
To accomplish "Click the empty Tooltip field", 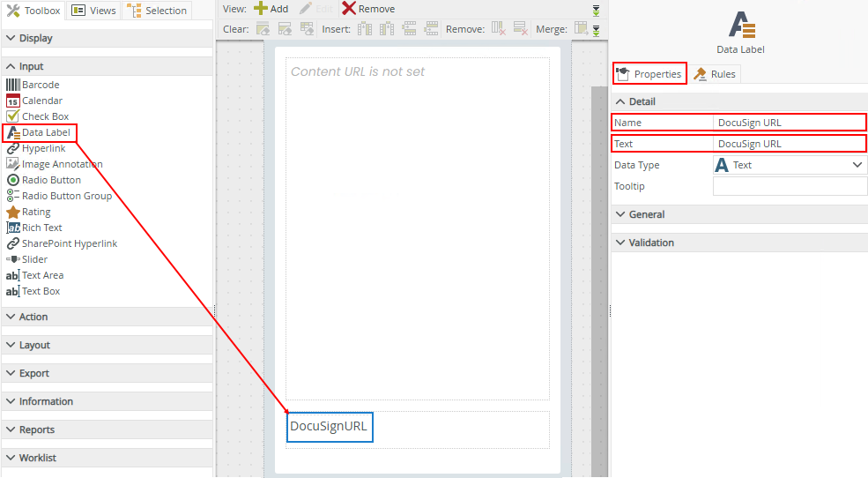I will point(790,186).
